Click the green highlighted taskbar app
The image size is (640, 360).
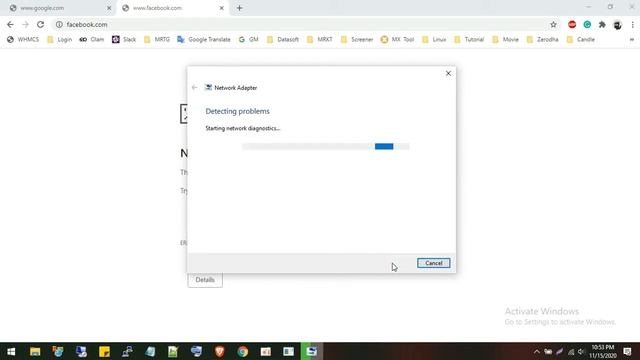pos(312,351)
